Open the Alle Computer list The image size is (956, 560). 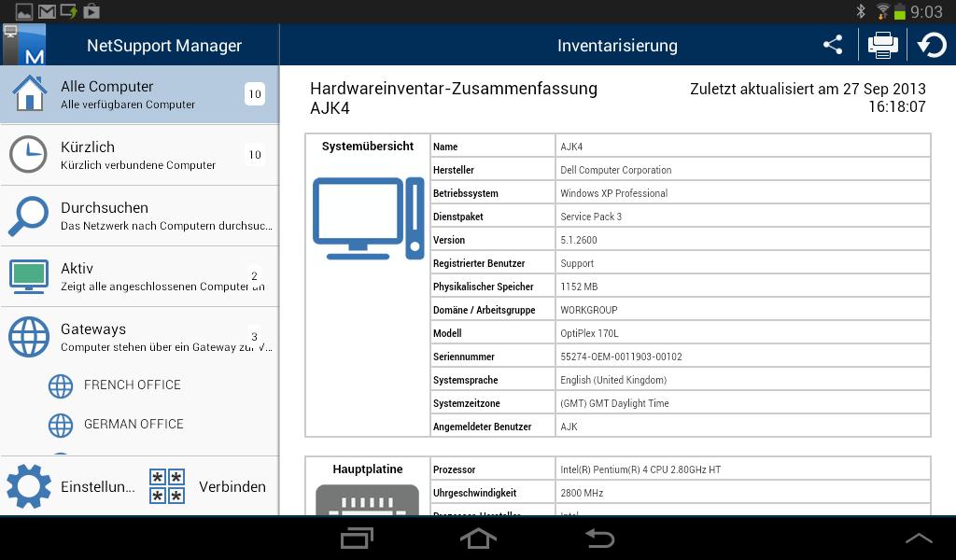click(x=140, y=94)
